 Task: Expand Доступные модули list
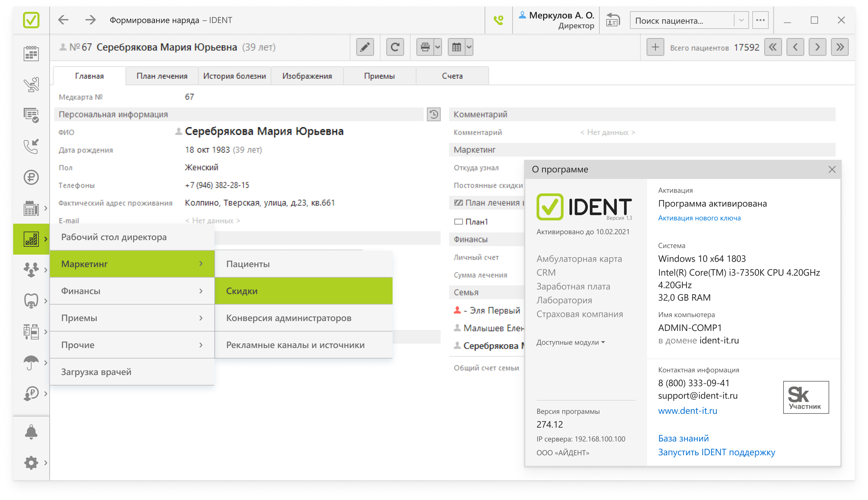pyautogui.click(x=570, y=342)
